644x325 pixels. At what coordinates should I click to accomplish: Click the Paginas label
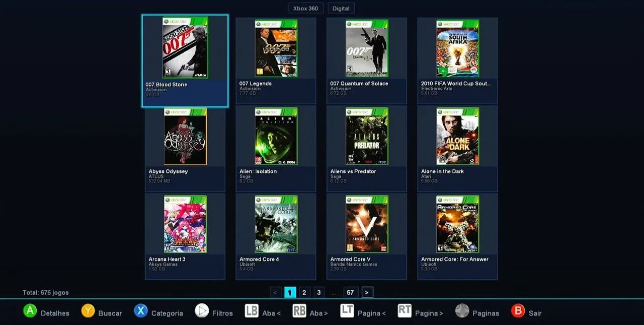pyautogui.click(x=486, y=313)
